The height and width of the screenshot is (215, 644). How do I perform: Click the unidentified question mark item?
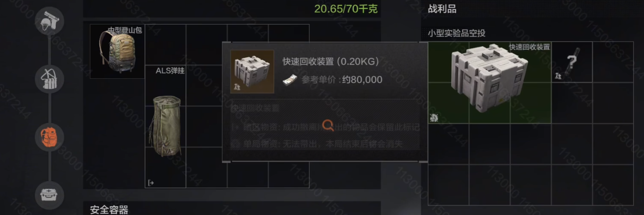[x=572, y=62]
